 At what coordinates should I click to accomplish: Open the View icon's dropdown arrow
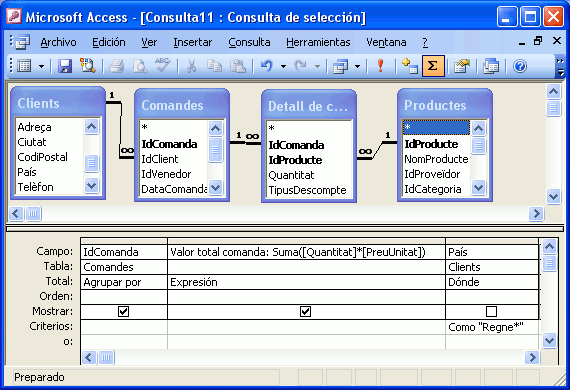(x=41, y=67)
